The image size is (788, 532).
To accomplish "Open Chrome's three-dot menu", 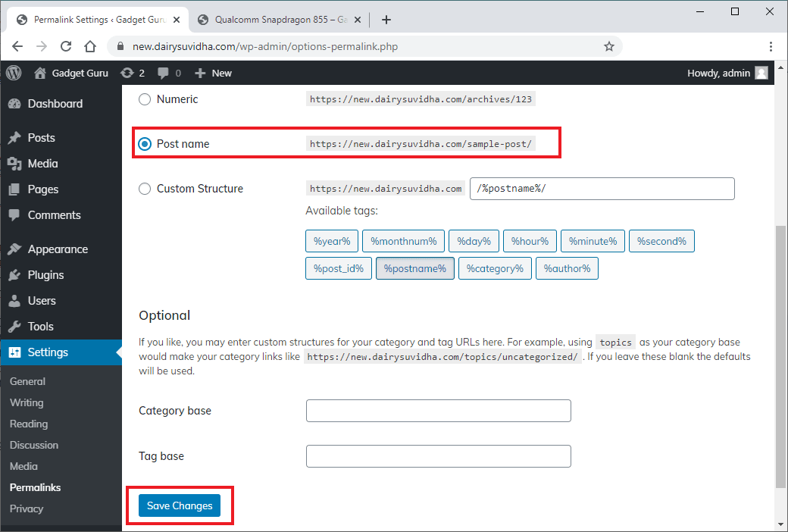I will [771, 46].
